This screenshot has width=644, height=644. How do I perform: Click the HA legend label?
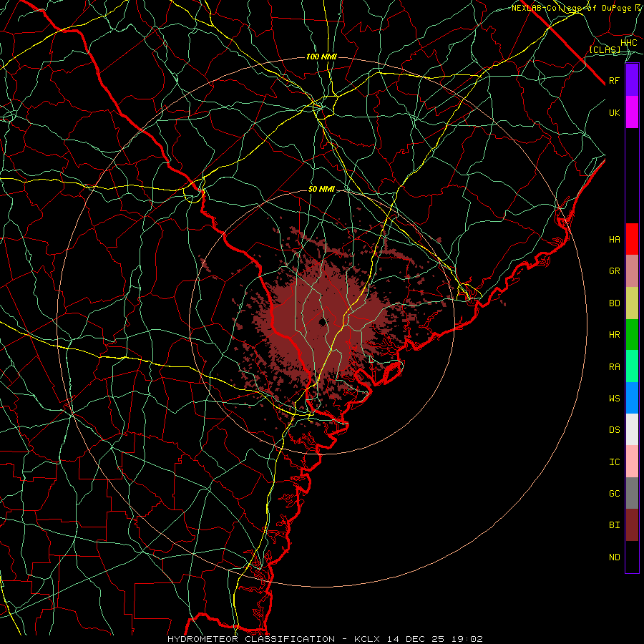[x=615, y=240]
